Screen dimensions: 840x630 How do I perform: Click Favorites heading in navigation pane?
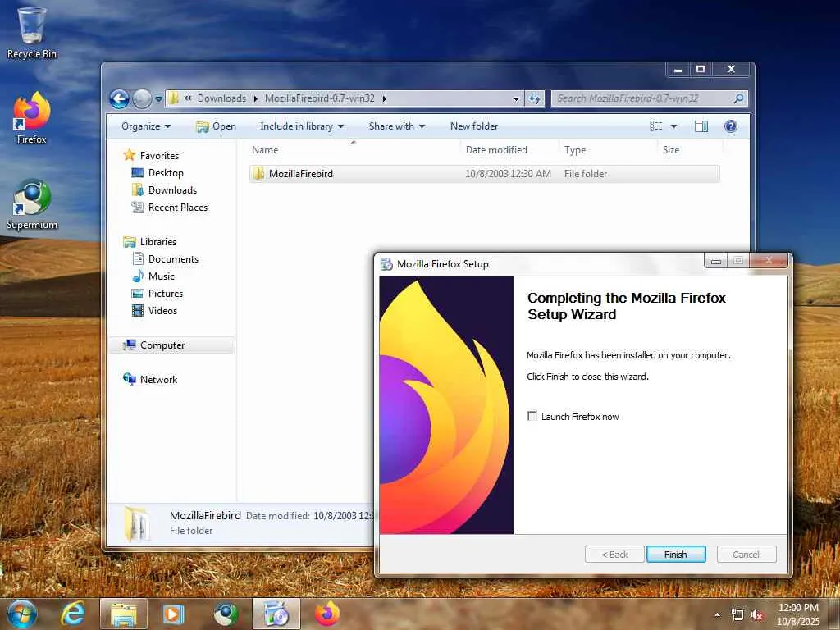(x=159, y=156)
